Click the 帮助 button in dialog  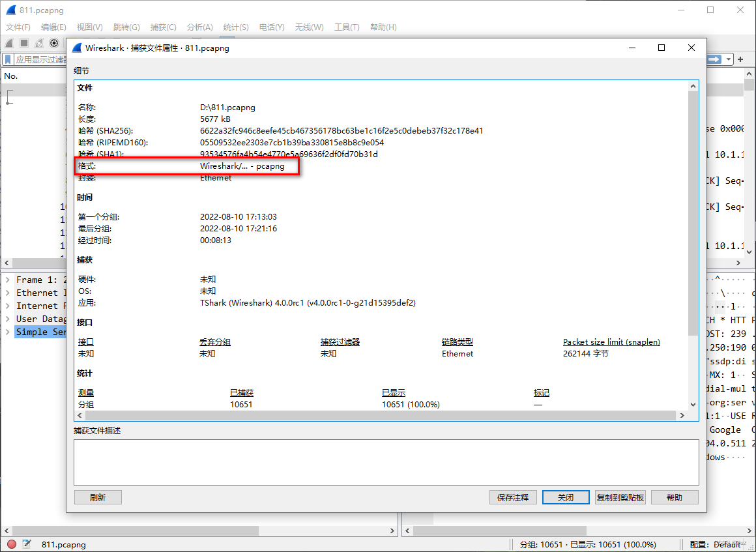(675, 497)
